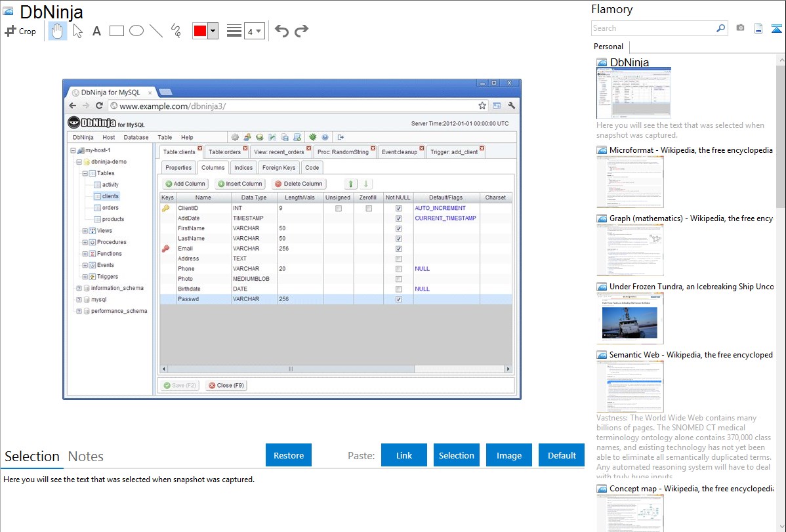786x532 pixels.
Task: Open the Indices tab in DbNinja
Action: 243,167
